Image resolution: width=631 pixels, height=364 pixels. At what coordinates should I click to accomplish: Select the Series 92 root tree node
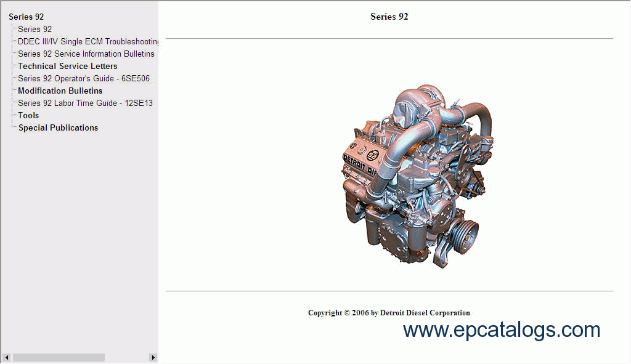coord(26,17)
